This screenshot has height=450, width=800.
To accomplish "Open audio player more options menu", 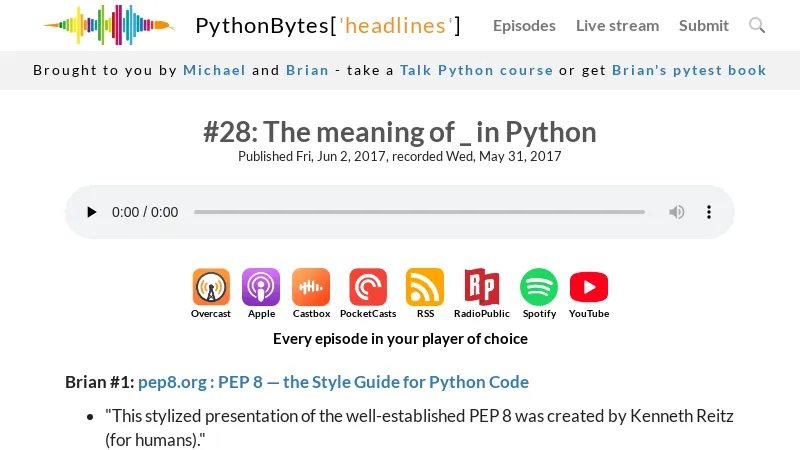I will click(709, 212).
